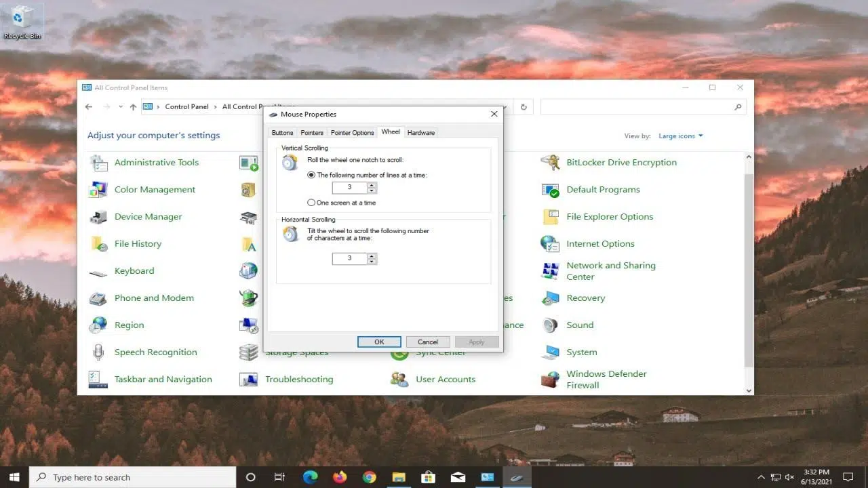The height and width of the screenshot is (488, 868).
Task: Open the Buttons tab
Action: click(x=282, y=133)
